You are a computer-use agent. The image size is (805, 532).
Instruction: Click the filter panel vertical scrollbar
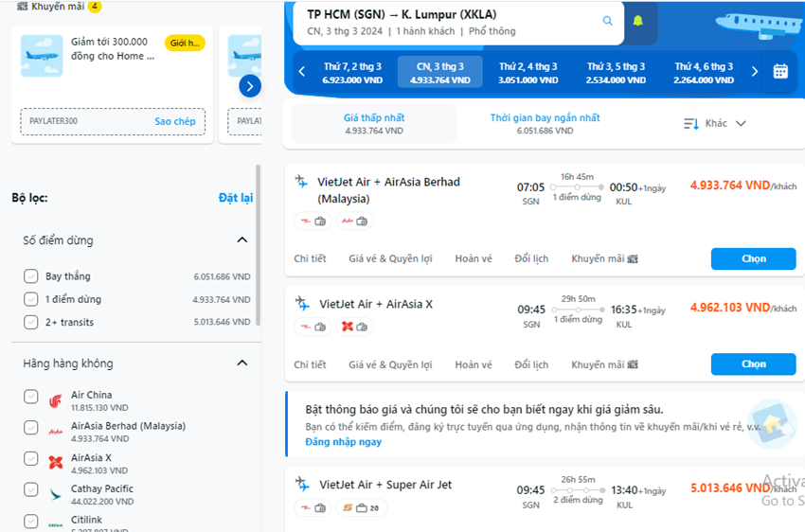258,245
